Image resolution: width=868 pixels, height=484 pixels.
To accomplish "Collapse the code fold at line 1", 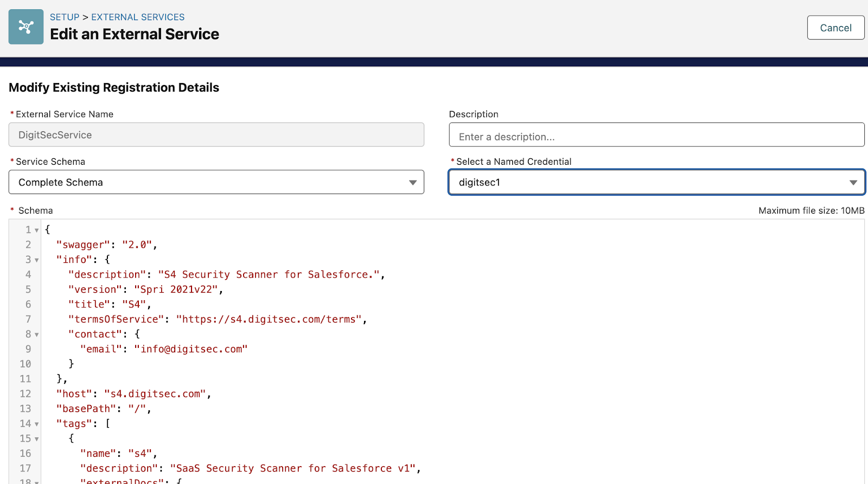I will [x=37, y=230].
